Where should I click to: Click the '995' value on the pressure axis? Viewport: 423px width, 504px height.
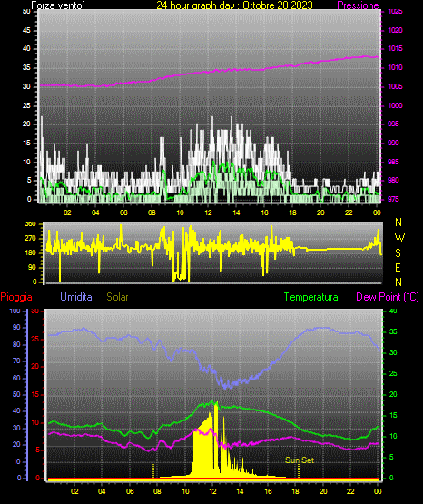pyautogui.click(x=394, y=124)
